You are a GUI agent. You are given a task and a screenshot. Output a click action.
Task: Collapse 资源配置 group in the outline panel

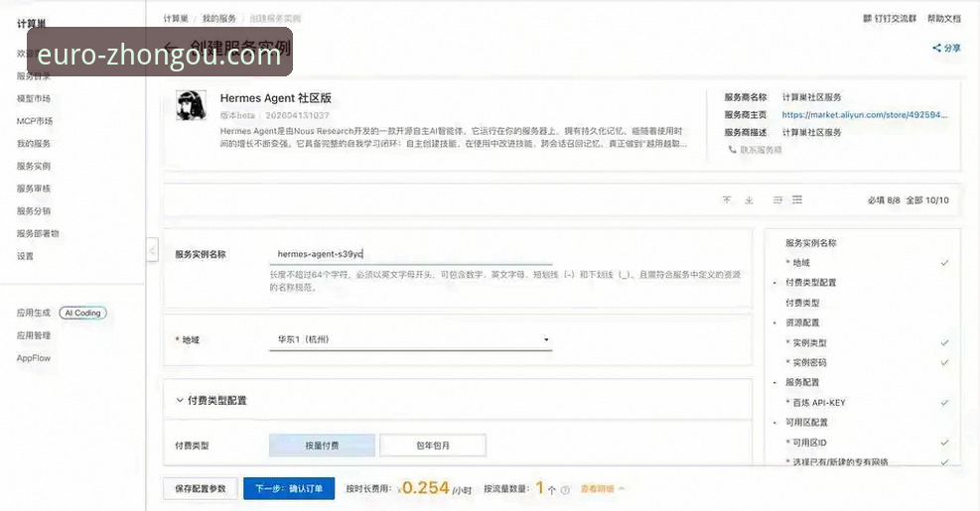coord(775,322)
